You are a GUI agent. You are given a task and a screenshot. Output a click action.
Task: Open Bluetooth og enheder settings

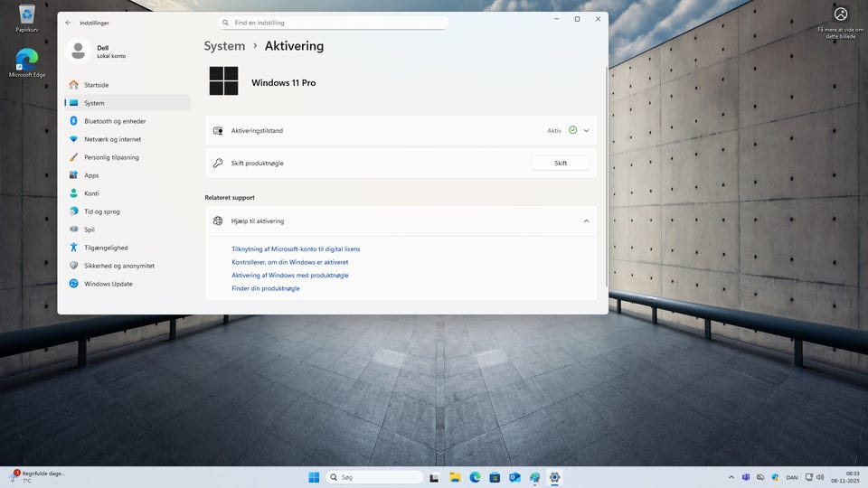pos(114,121)
